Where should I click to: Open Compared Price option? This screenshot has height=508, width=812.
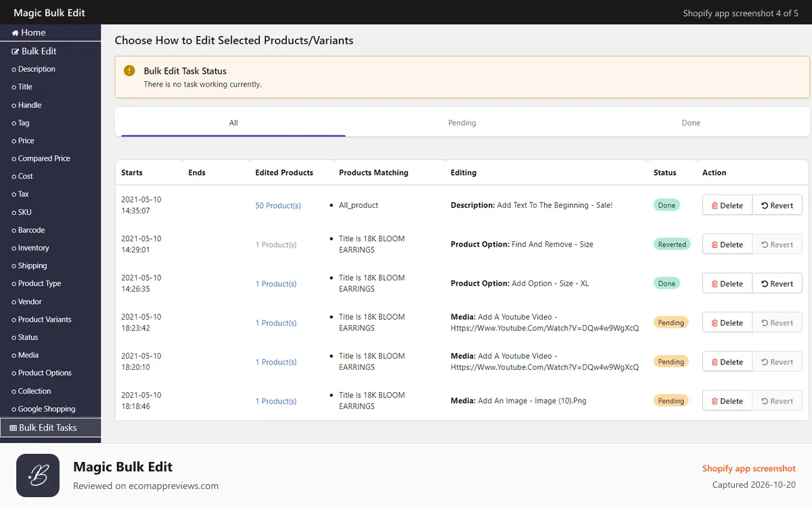pos(41,158)
